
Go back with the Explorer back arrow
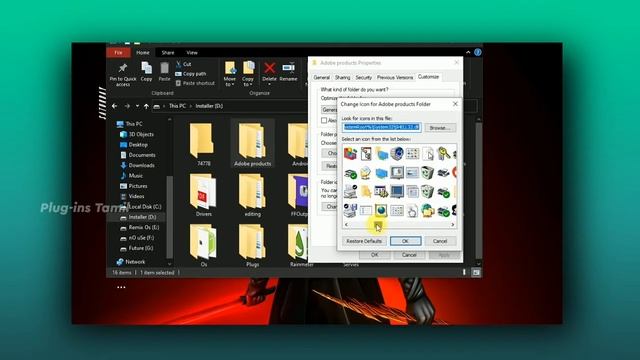[115, 106]
